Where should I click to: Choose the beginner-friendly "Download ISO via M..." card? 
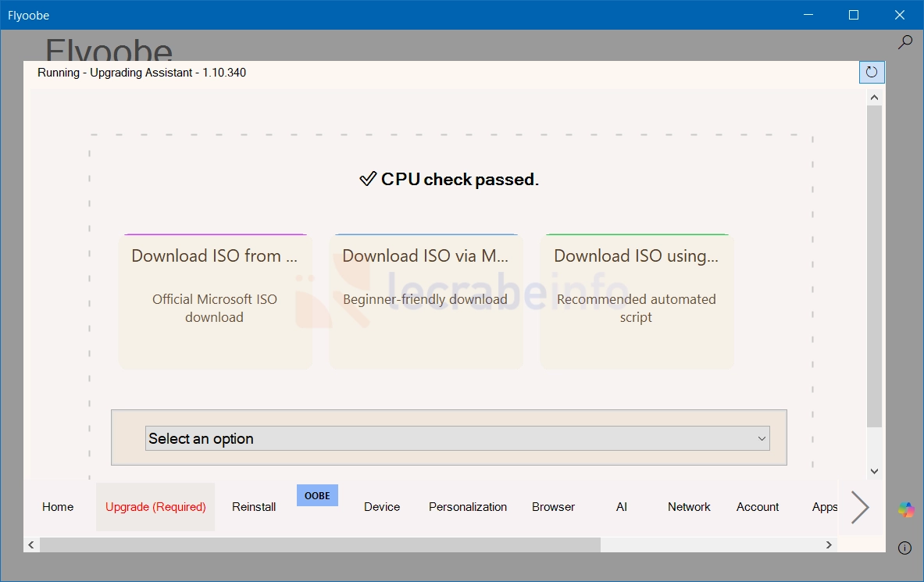426,302
